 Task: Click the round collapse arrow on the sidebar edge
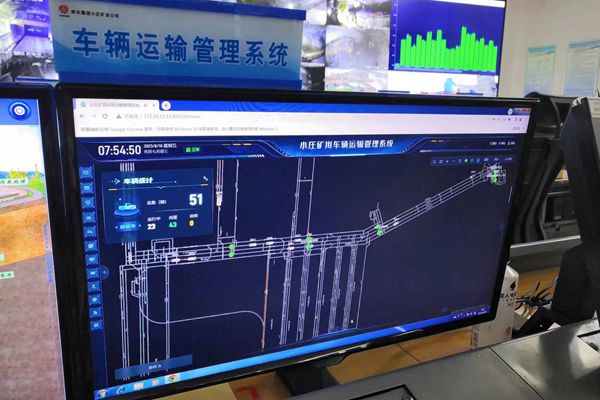tap(105, 271)
